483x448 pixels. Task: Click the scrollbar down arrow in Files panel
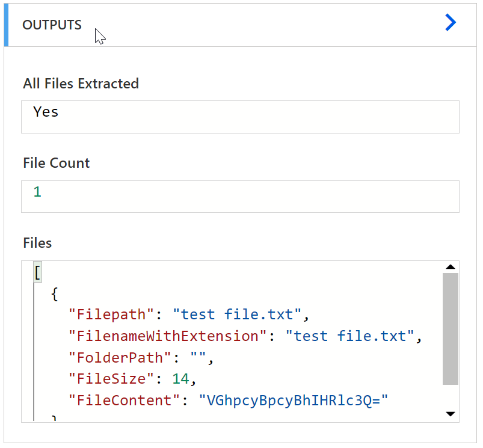(450, 414)
